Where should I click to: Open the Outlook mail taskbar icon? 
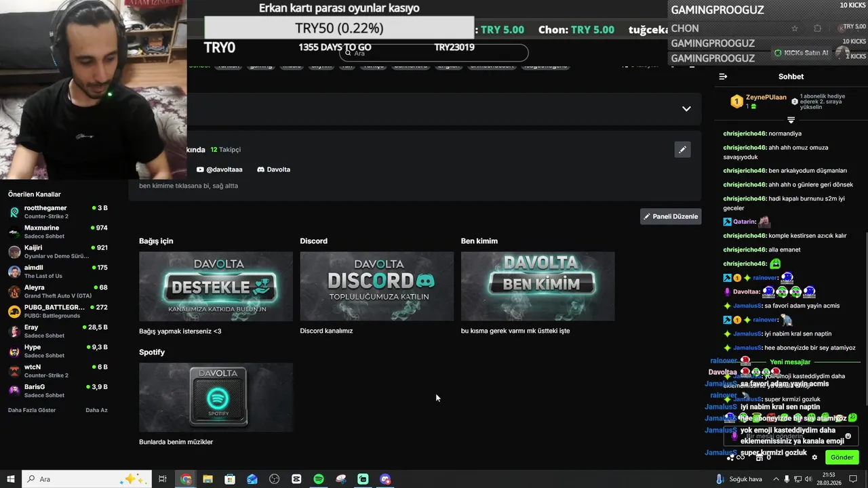pyautogui.click(x=252, y=479)
